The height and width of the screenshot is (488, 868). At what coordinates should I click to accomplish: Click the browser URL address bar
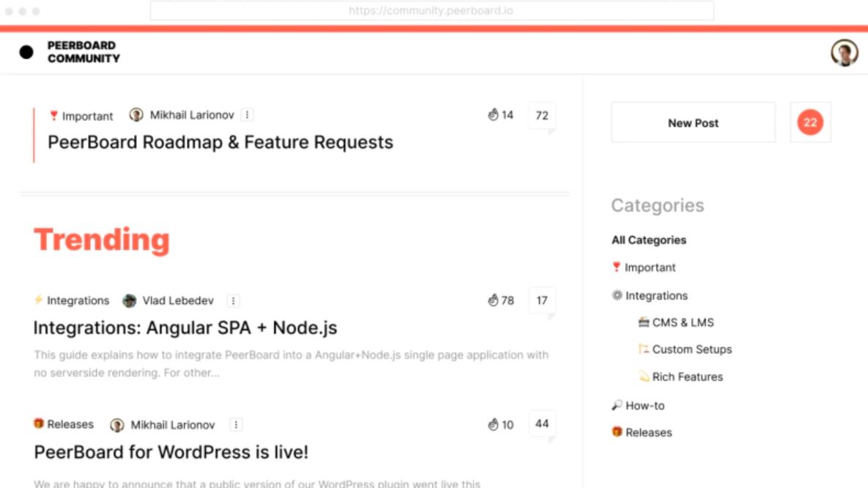pyautogui.click(x=431, y=11)
